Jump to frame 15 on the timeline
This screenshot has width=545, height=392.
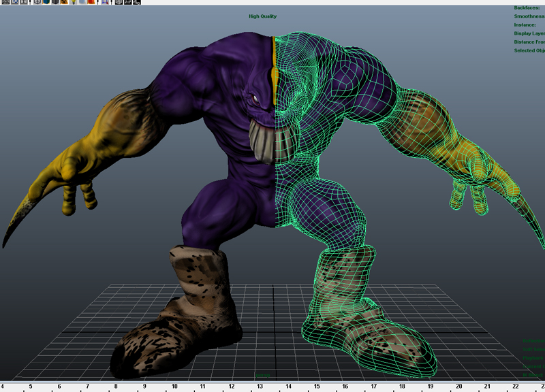click(317, 387)
